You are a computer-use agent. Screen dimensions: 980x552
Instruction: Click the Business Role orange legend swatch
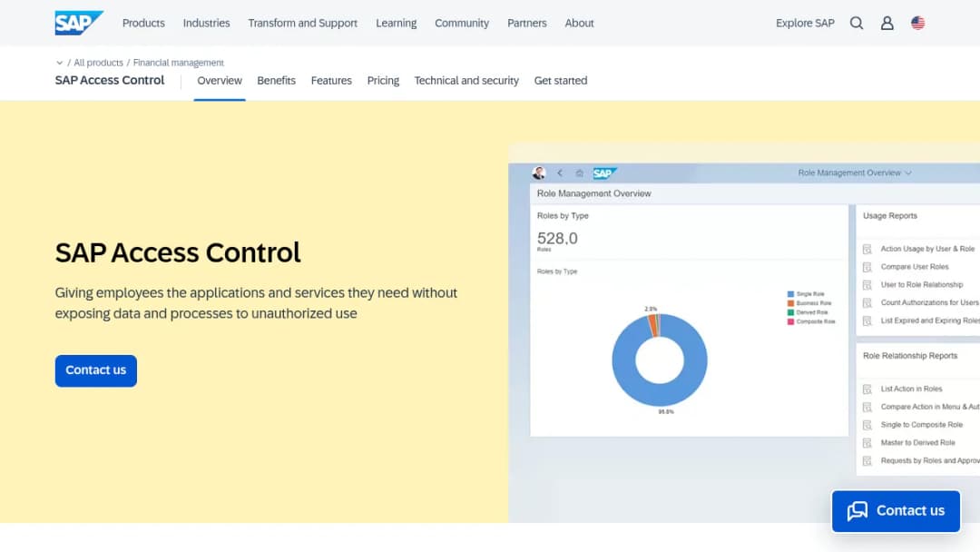click(790, 303)
